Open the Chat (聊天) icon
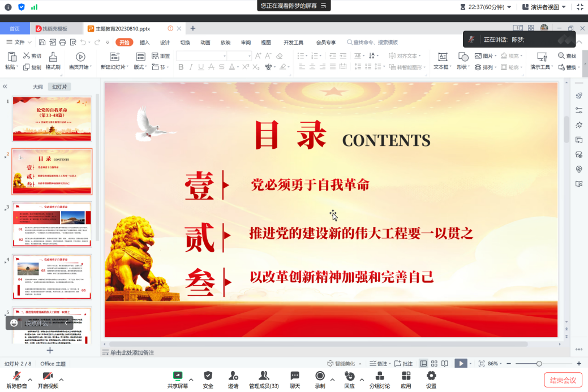588x392 pixels. [294, 376]
